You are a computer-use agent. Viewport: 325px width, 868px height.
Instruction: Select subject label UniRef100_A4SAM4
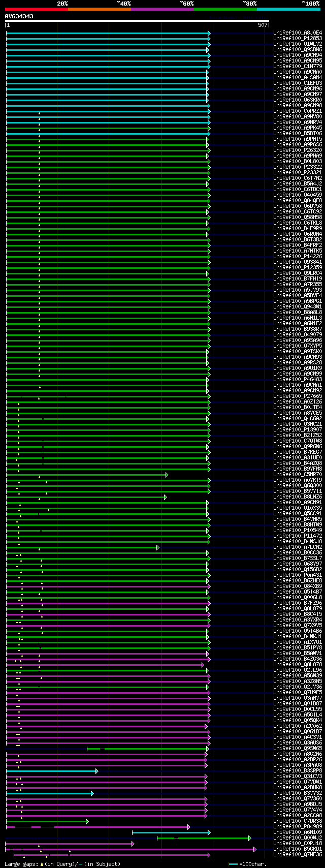tap(298, 77)
